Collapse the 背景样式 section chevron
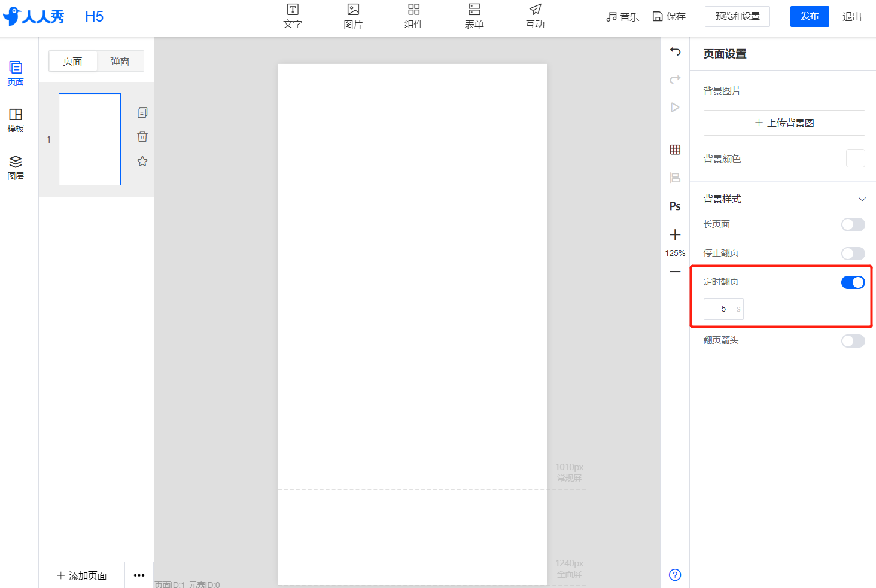This screenshot has height=588, width=876. tap(862, 199)
